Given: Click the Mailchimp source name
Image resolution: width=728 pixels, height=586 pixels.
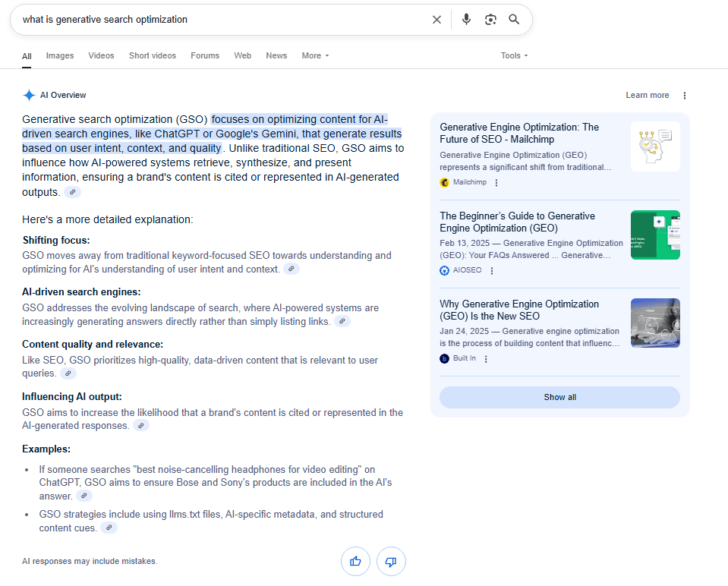Looking at the screenshot, I should [470, 182].
